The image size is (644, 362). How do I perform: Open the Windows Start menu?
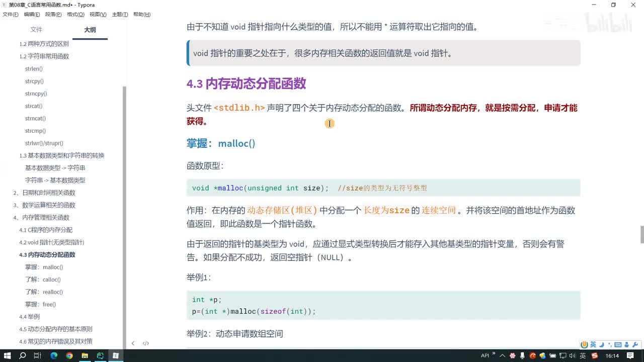pos(7,355)
